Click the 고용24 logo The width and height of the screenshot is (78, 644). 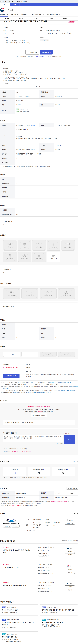point(6,10)
